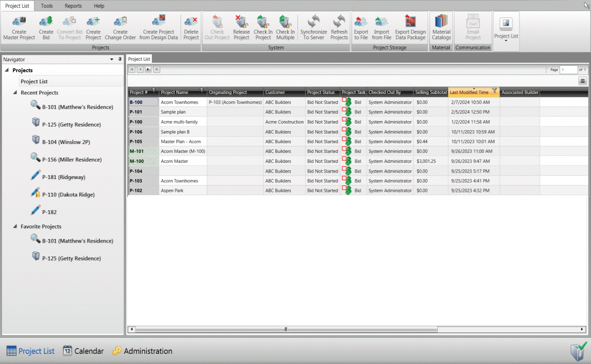This screenshot has width=591, height=364.
Task: Open the Reports ribbon tab
Action: [73, 6]
